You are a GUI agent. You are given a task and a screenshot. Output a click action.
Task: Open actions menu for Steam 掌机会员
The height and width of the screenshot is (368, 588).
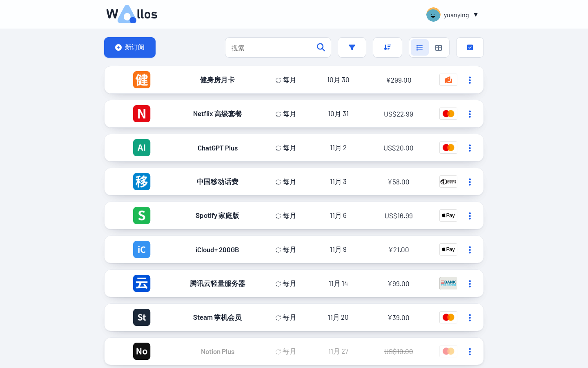(470, 318)
